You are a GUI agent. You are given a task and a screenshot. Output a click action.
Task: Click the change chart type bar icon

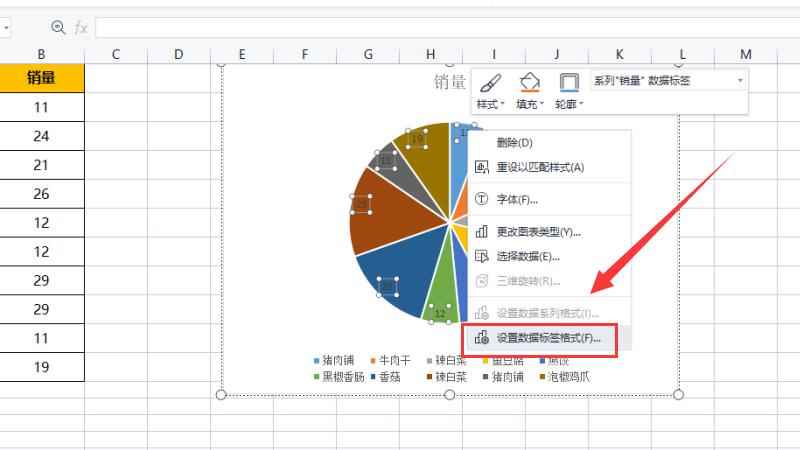[x=482, y=232]
